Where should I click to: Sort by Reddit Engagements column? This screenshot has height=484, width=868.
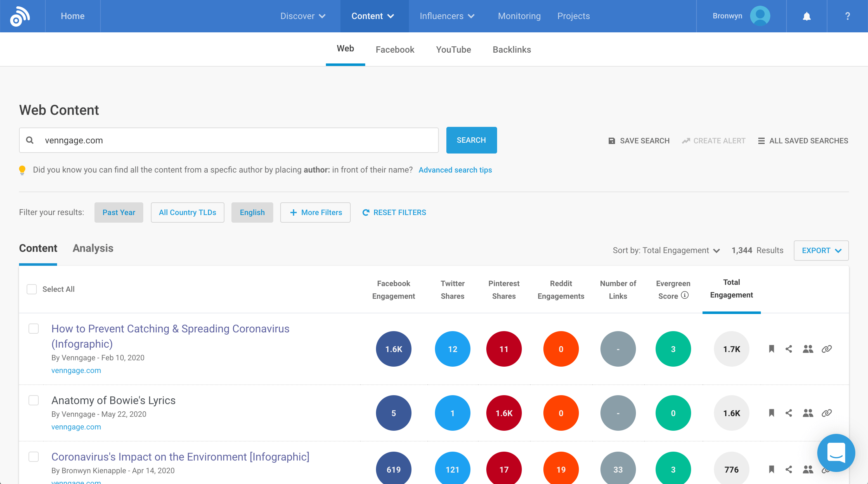561,290
